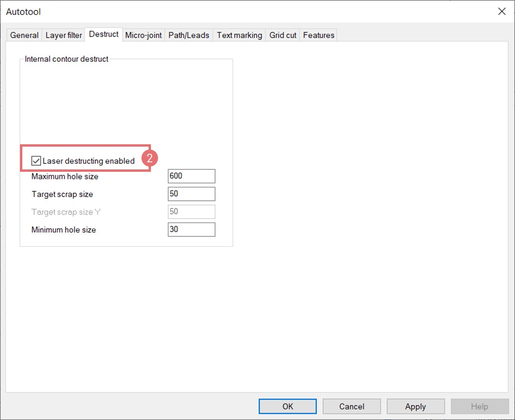Click the Target scrap size Y field
515x420 pixels.
coord(191,212)
